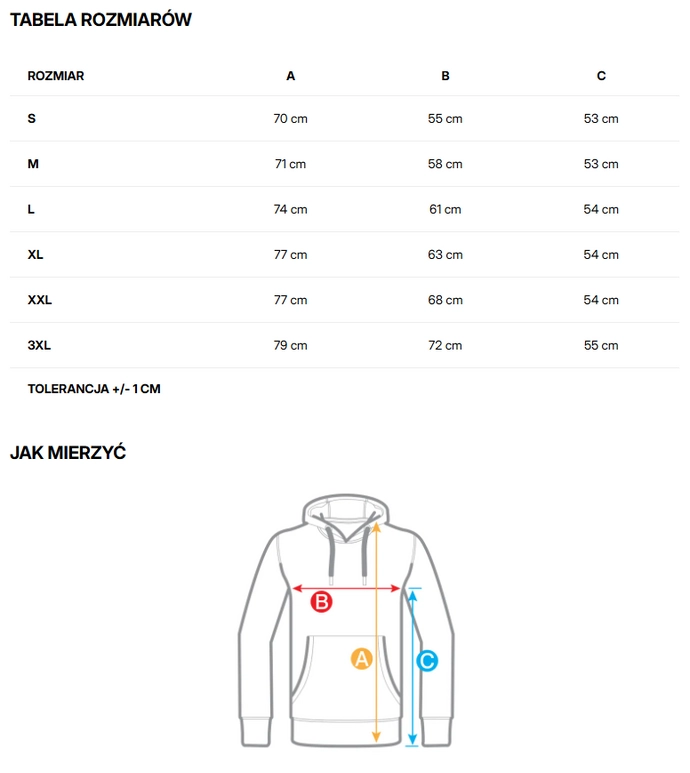Select the M size row label

[33, 164]
